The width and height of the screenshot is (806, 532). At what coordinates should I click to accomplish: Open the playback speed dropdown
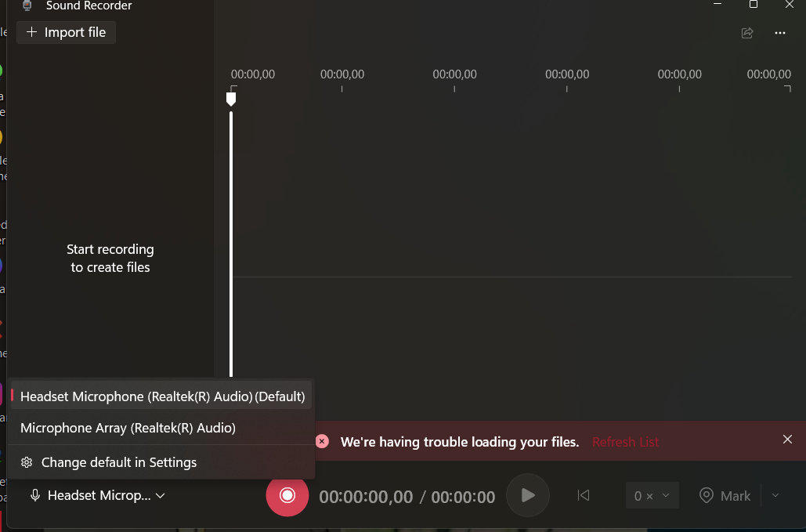pyautogui.click(x=652, y=495)
